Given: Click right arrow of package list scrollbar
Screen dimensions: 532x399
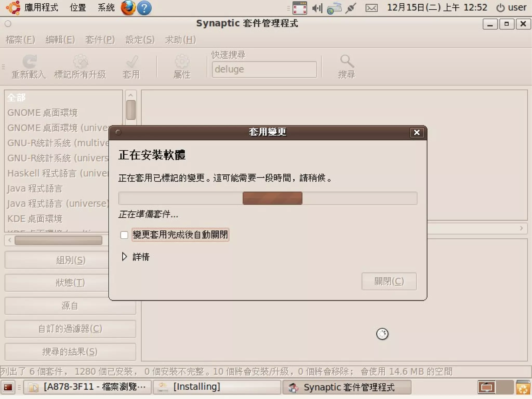Looking at the screenshot, I should 522,228.
